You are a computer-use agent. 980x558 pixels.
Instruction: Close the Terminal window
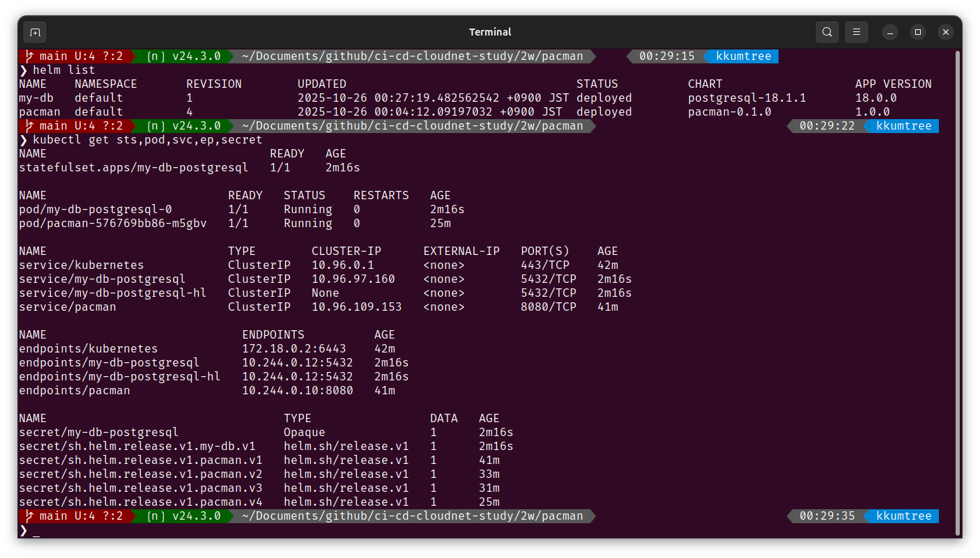[x=946, y=32]
